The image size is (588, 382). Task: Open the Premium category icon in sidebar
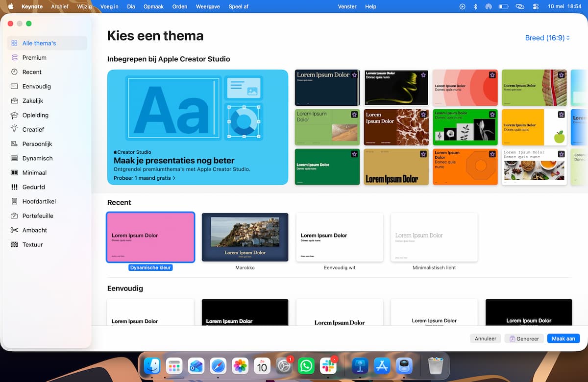click(14, 57)
